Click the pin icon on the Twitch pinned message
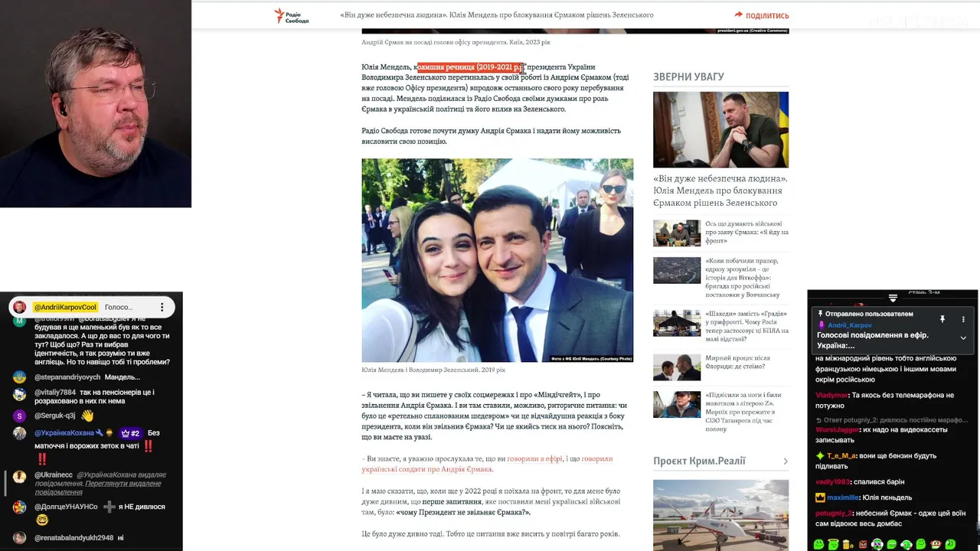980x551 pixels. (942, 319)
